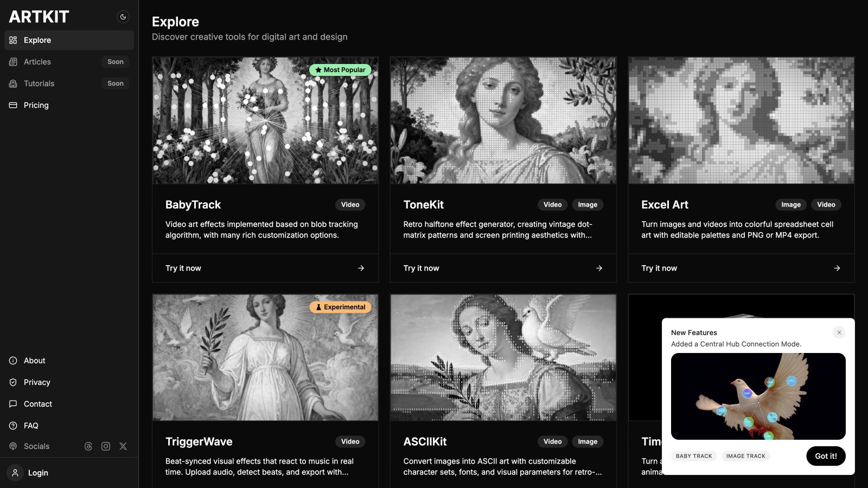Viewport: 868px width, 488px height.
Task: Click the BabyTrack arrow icon
Action: (x=361, y=268)
